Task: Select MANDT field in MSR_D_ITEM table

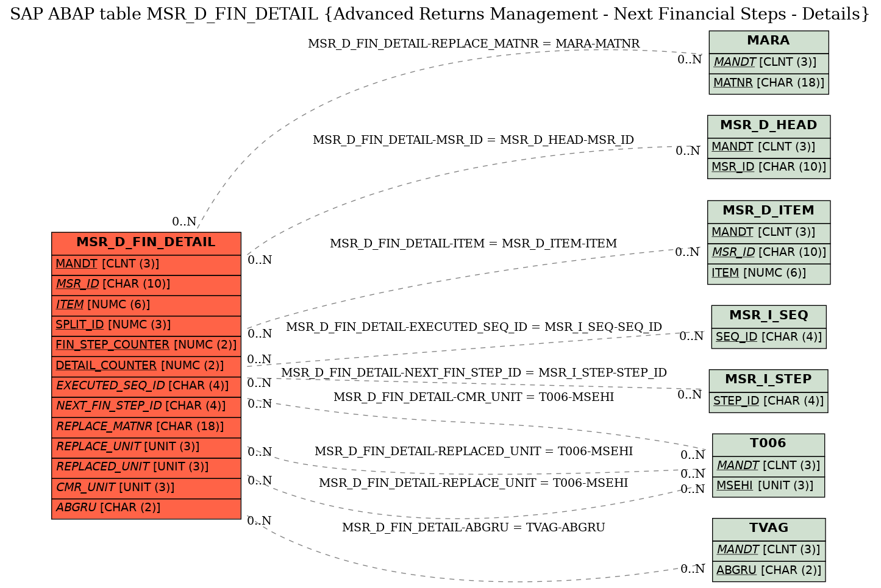Action: 768,233
